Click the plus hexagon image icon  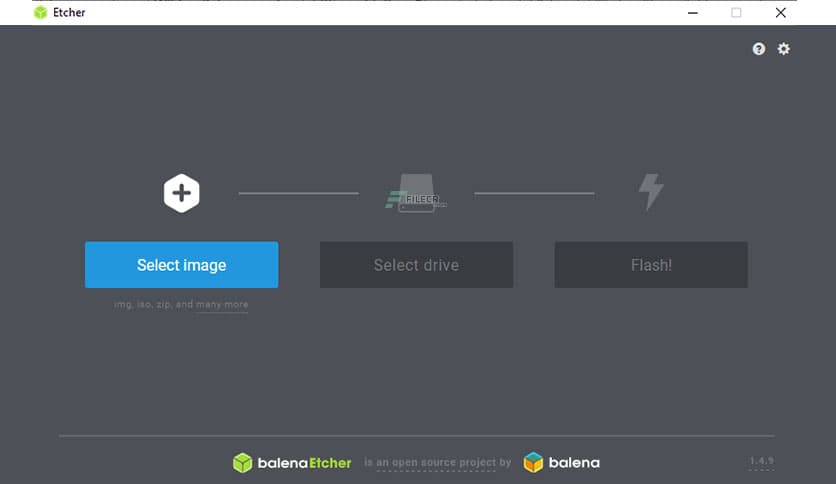click(x=181, y=193)
